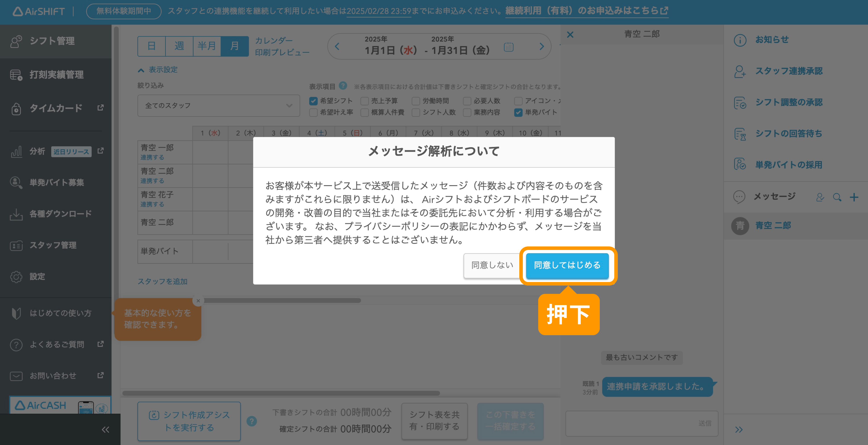Screen dimensions: 868x445
Task: Click the よくあるご質問 question icon
Action: coord(16,345)
